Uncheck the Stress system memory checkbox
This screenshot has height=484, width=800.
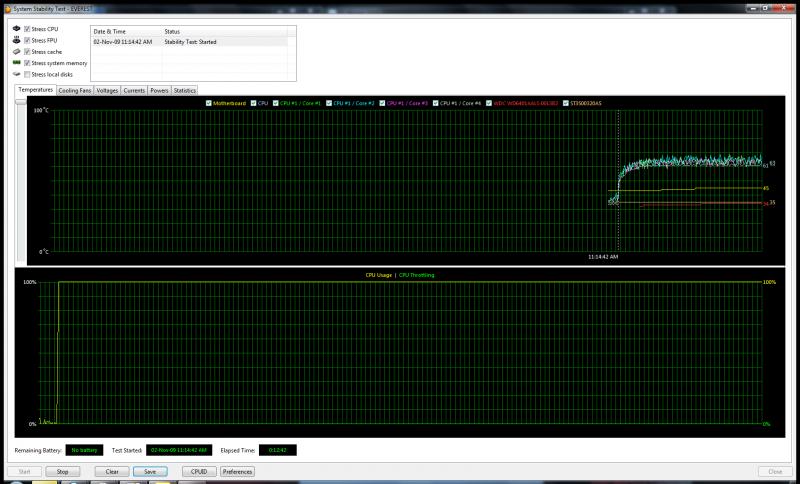click(27, 63)
